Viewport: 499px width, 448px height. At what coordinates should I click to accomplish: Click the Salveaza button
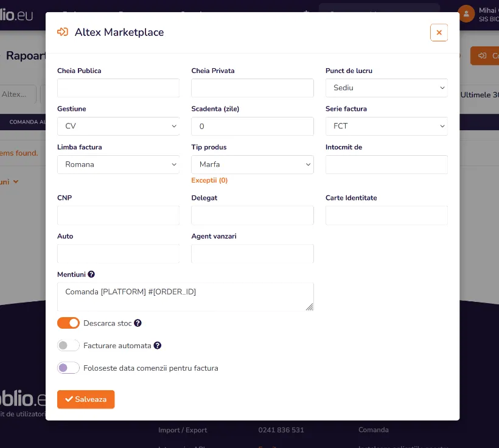coord(86,399)
